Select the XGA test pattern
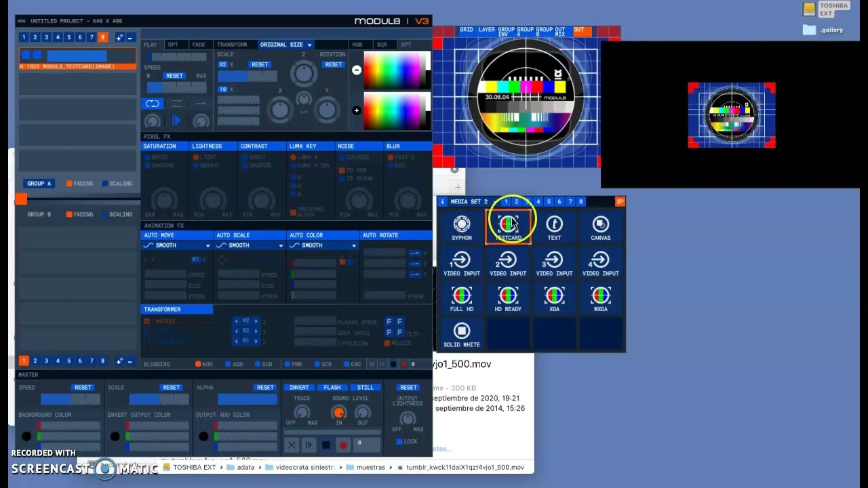The height and width of the screenshot is (488, 868). (x=554, y=299)
